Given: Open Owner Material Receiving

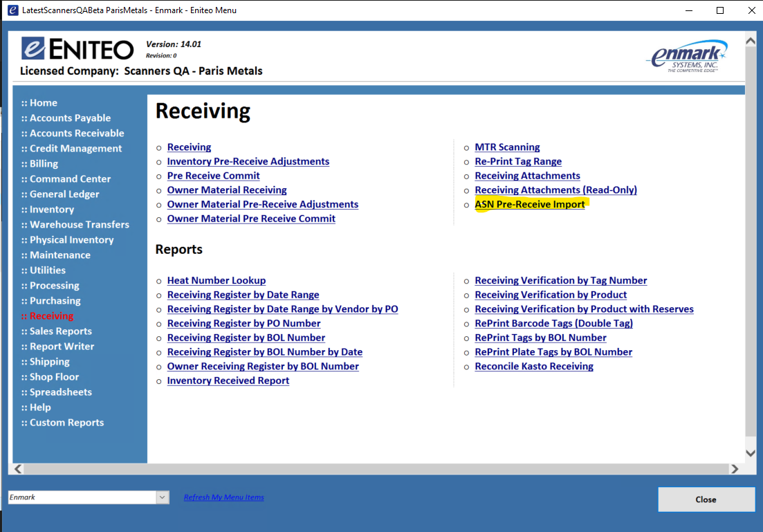Looking at the screenshot, I should point(227,190).
